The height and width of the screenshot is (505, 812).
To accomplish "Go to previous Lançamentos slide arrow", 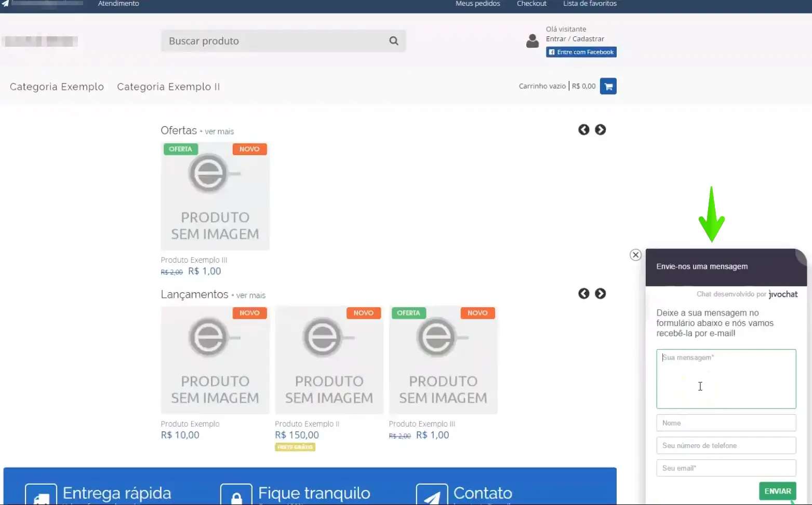I will [583, 294].
